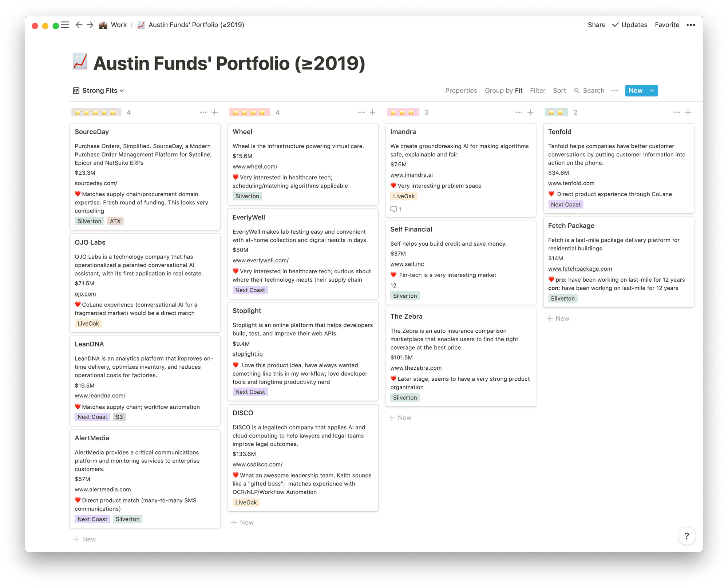Open the ojo.com link
728x587 pixels.
85,294
